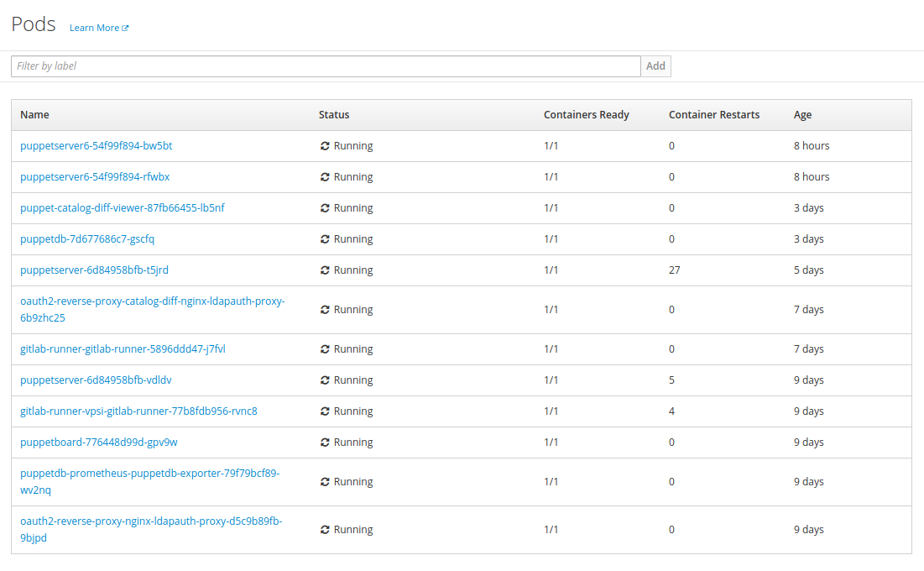Viewport: 924px width, 571px height.
Task: Open the oauth2-reverse-proxy-catalog-diff pod link
Action: 152,301
